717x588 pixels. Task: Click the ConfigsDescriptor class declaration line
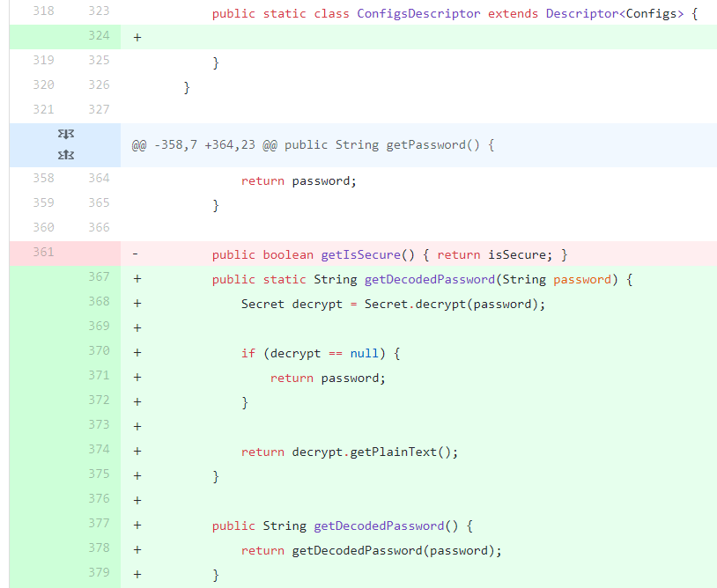point(455,15)
